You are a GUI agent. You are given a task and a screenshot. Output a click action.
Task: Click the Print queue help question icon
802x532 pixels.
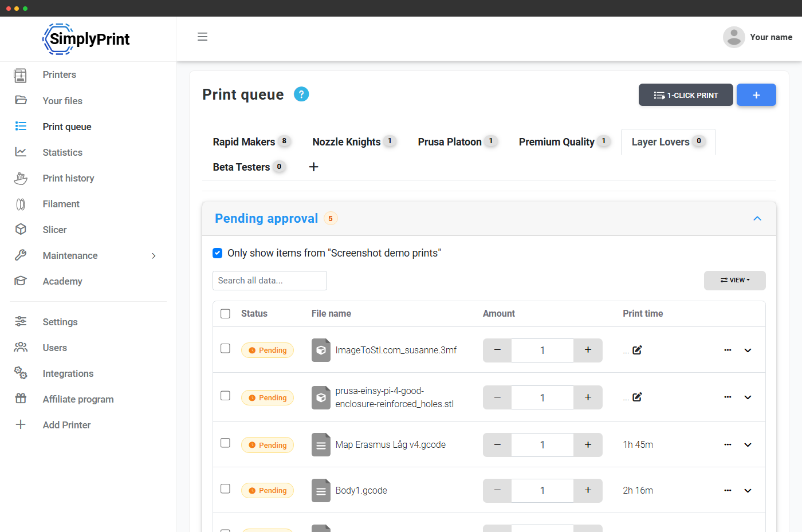(301, 94)
